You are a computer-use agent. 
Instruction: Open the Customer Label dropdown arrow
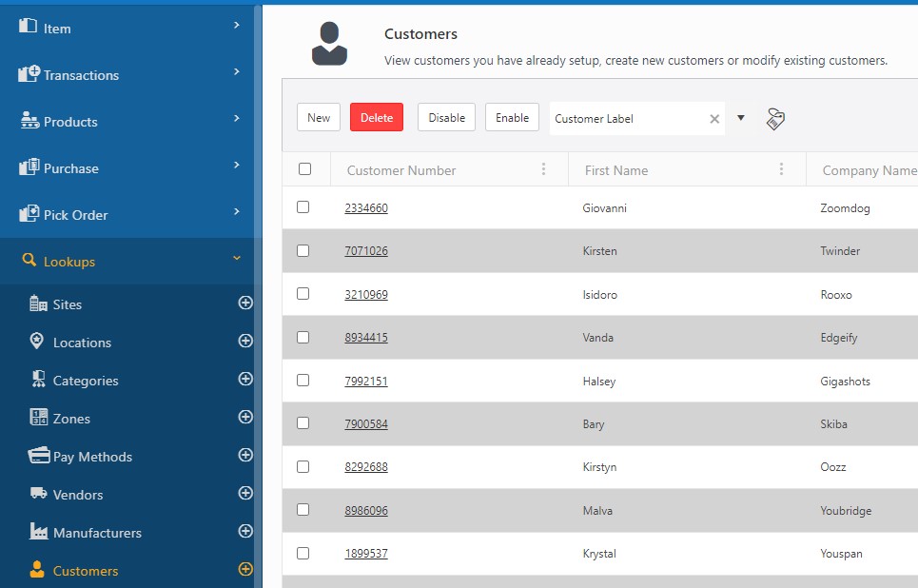pyautogui.click(x=741, y=118)
